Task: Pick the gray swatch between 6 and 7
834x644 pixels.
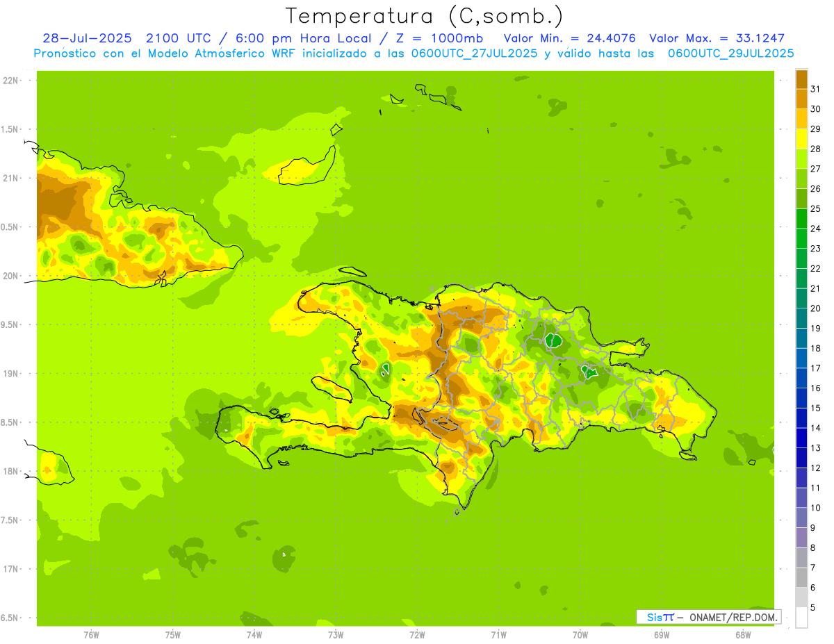Action: point(801,577)
